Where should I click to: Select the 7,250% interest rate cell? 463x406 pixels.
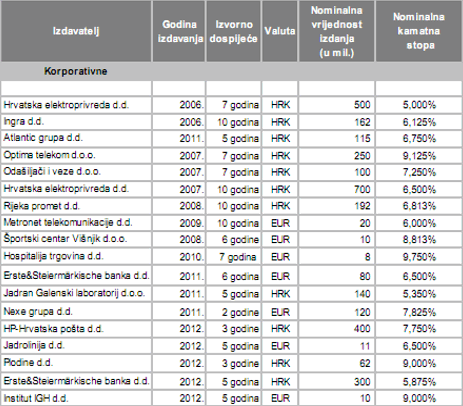[x=419, y=172]
